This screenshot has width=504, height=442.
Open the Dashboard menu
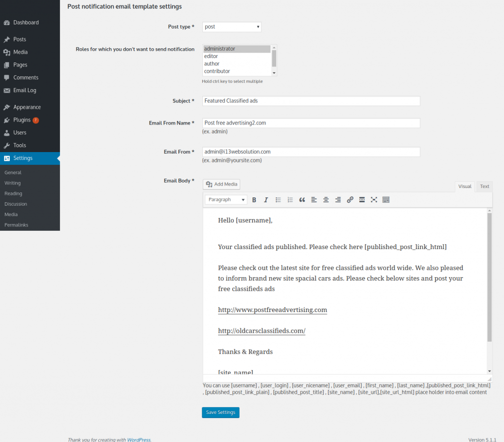(30, 23)
